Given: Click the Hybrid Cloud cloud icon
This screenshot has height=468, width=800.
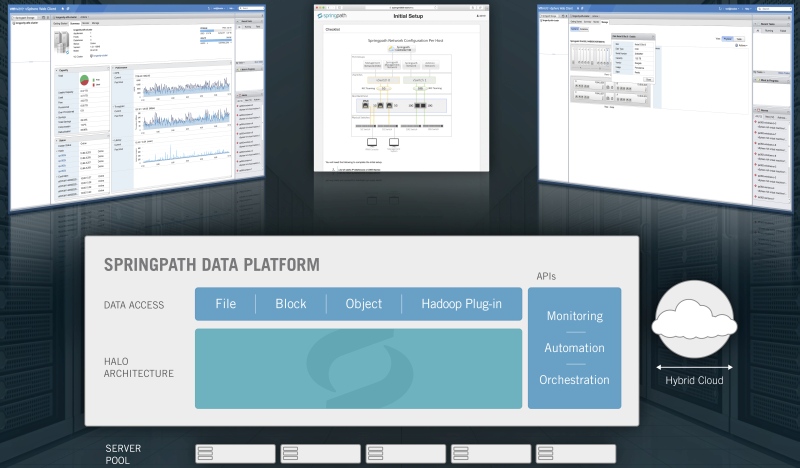Looking at the screenshot, I should pos(694,318).
